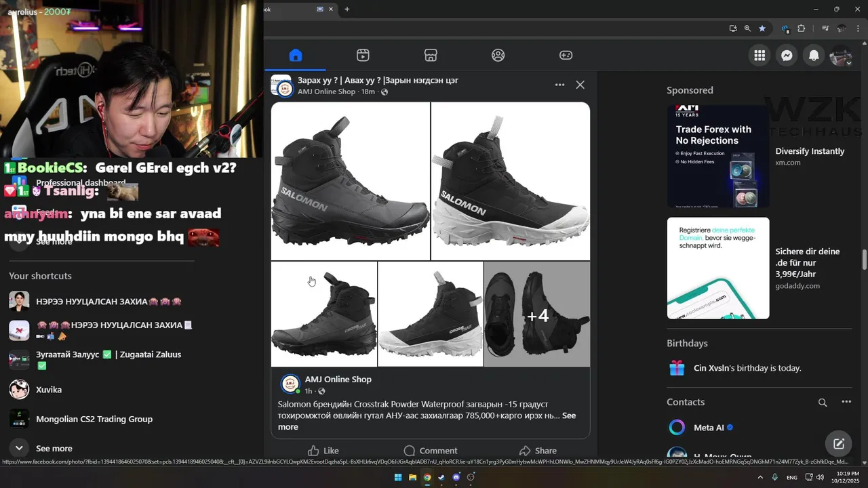Comment on the AMJ Online Shop post
This screenshot has width=868, height=488.
pyautogui.click(x=431, y=451)
